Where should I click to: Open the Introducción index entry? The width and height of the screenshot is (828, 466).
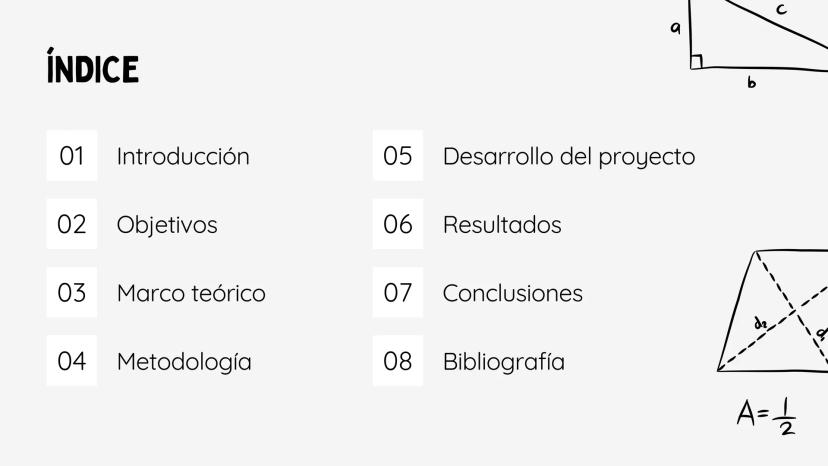(183, 156)
